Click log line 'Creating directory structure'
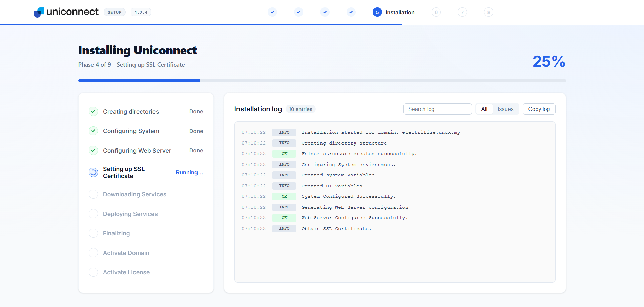Screen dimensions: 644x307 [x=344, y=143]
